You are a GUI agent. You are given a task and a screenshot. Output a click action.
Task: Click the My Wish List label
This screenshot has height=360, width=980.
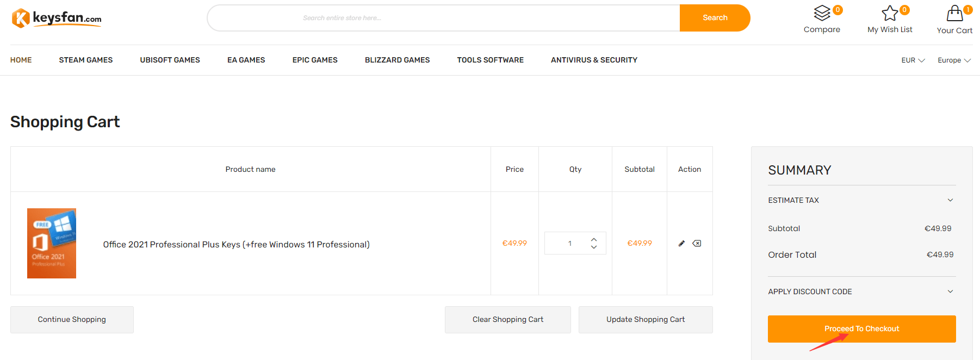coord(890,29)
